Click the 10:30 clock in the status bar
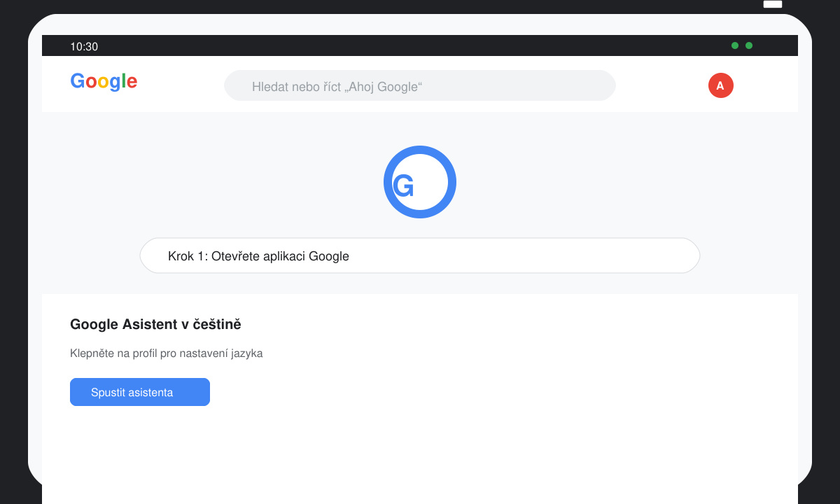Screen dimensions: 840x504 coord(84,47)
